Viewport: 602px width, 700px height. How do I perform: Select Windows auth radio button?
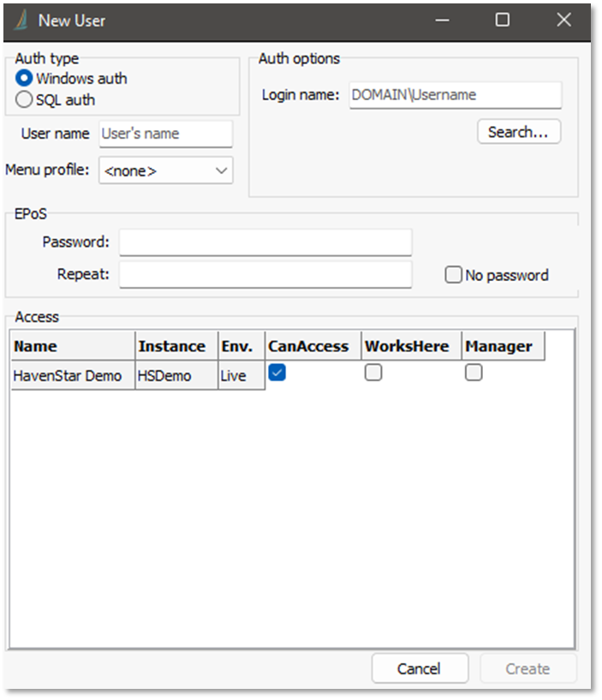(x=24, y=79)
